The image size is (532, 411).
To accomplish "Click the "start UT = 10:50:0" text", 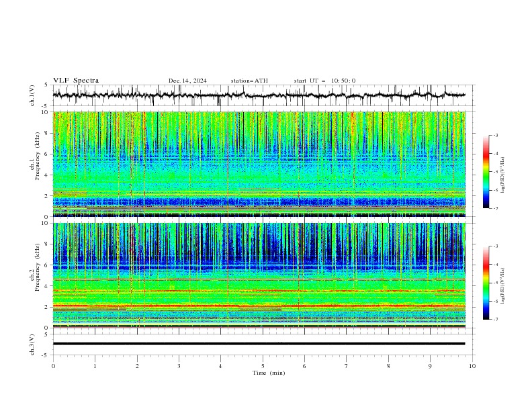I will click(324, 81).
